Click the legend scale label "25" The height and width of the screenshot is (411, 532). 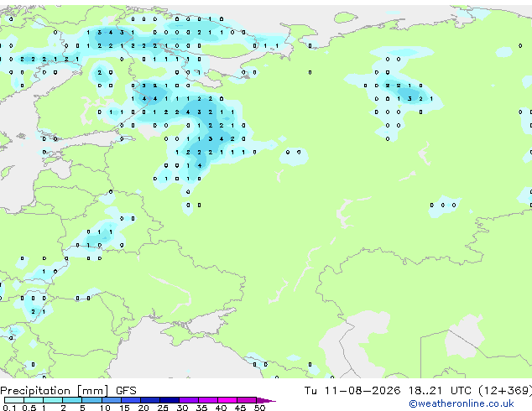[163, 408]
